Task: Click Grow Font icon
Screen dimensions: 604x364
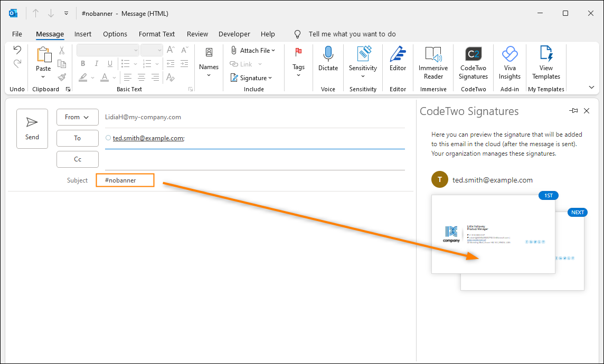Action: (x=170, y=50)
